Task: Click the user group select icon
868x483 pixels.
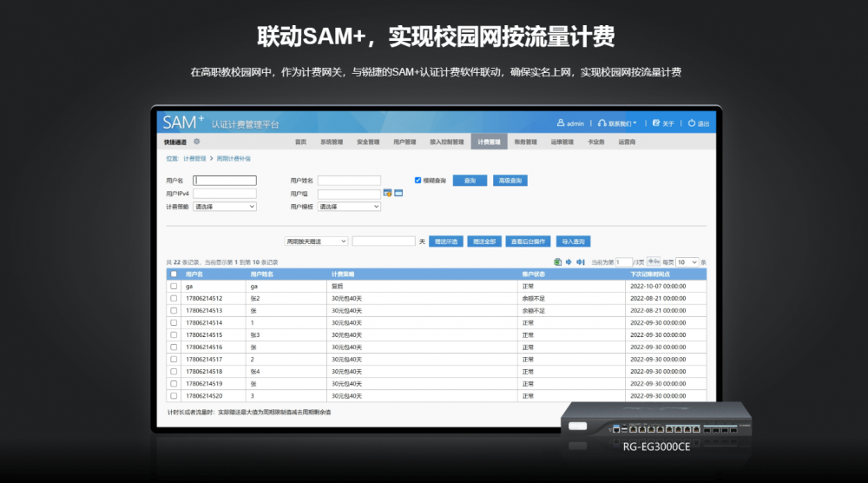Action: (387, 194)
